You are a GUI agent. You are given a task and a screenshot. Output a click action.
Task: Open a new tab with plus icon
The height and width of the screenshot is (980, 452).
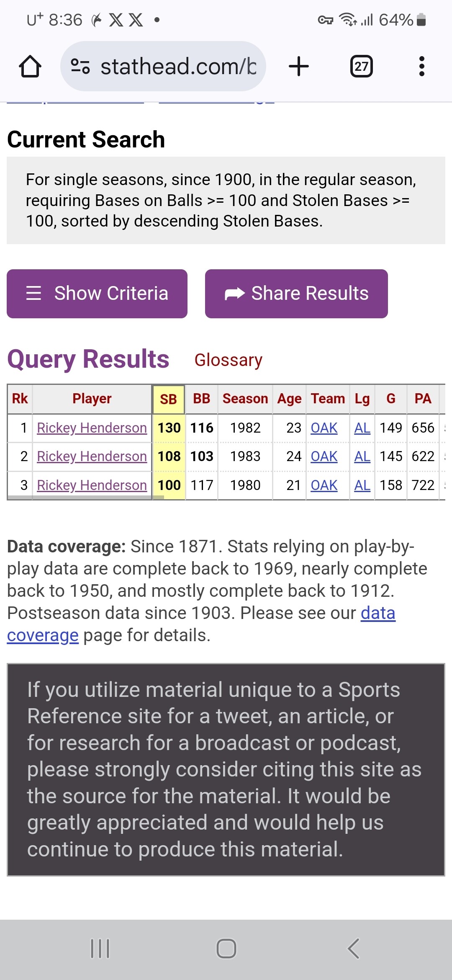tap(299, 67)
